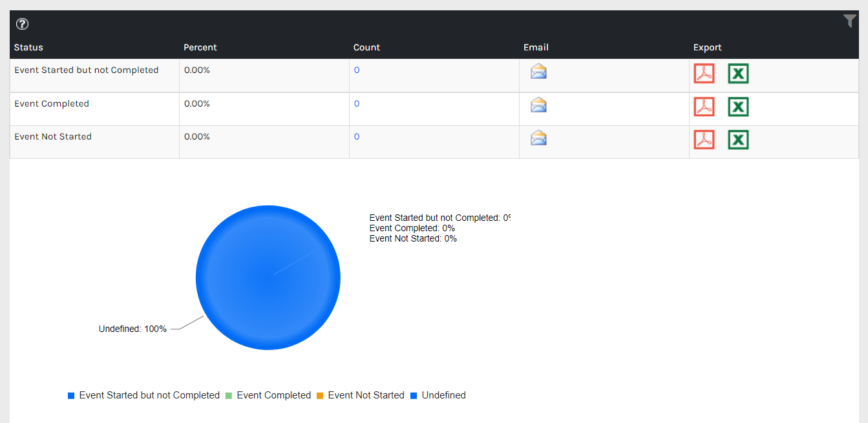Screen dimensions: 868x423
Task: Email the Event Completed row
Action: click(x=538, y=105)
